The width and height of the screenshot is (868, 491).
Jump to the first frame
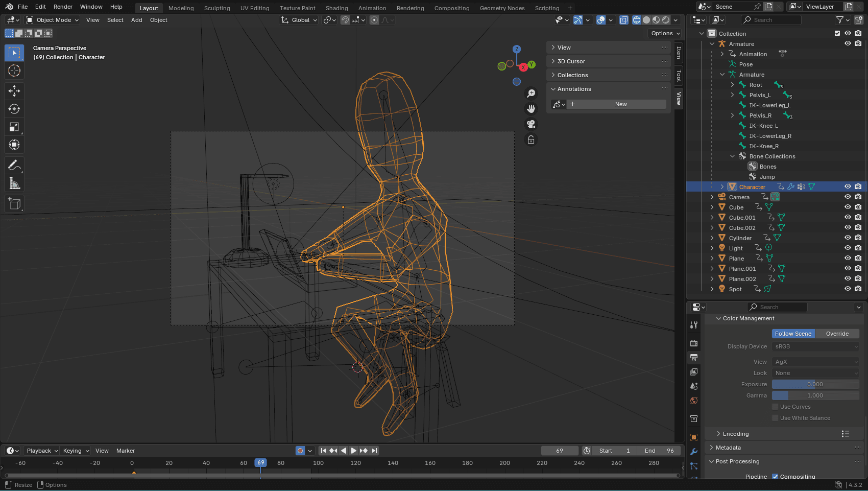323,451
